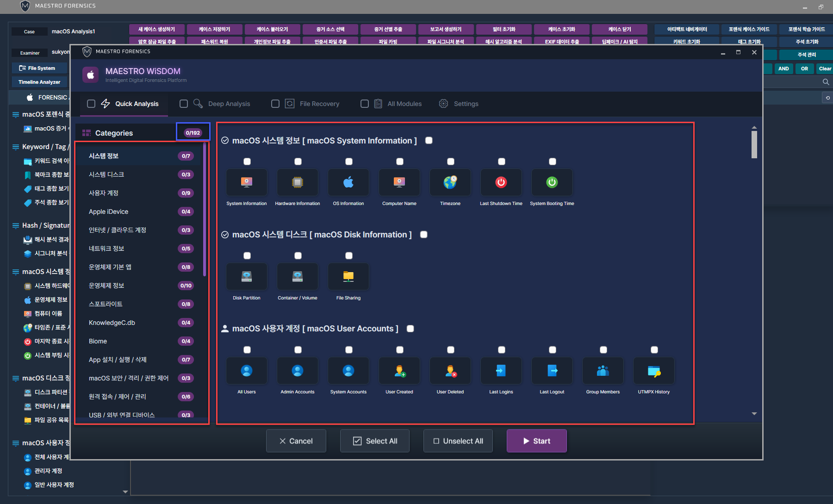Viewport: 833px width, 504px height.
Task: Check the OS Information checkbox
Action: [x=349, y=162]
